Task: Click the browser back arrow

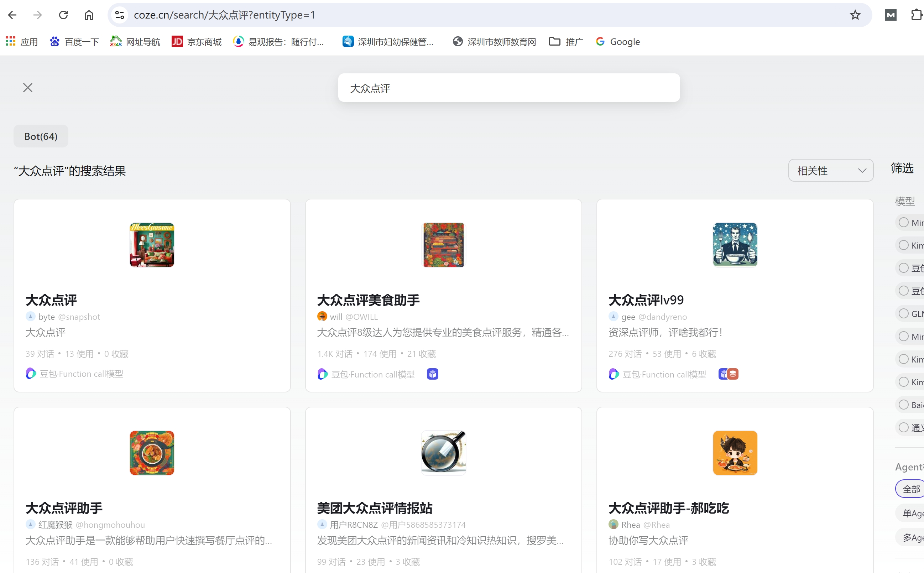Action: (12, 15)
